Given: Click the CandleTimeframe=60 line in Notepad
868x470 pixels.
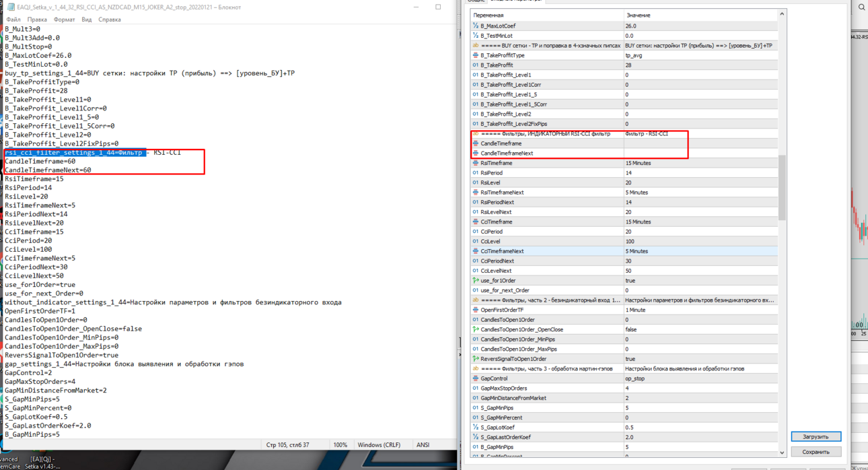Looking at the screenshot, I should pos(40,162).
